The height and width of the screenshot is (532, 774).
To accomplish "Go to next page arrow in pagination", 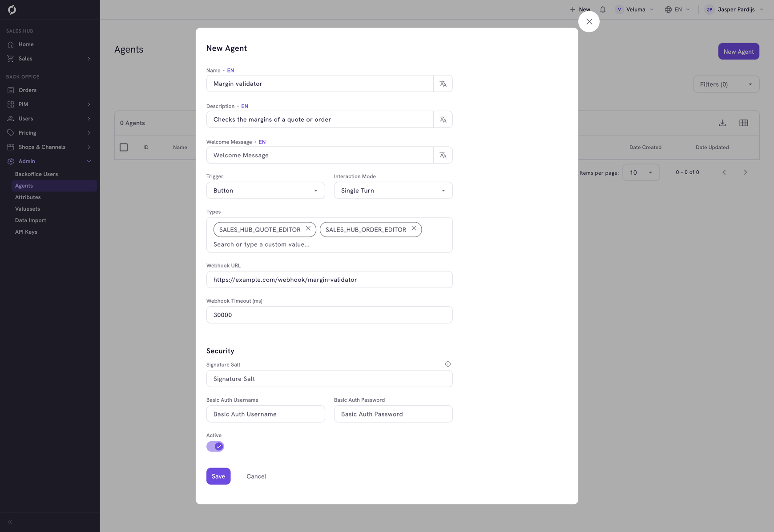I will [746, 172].
